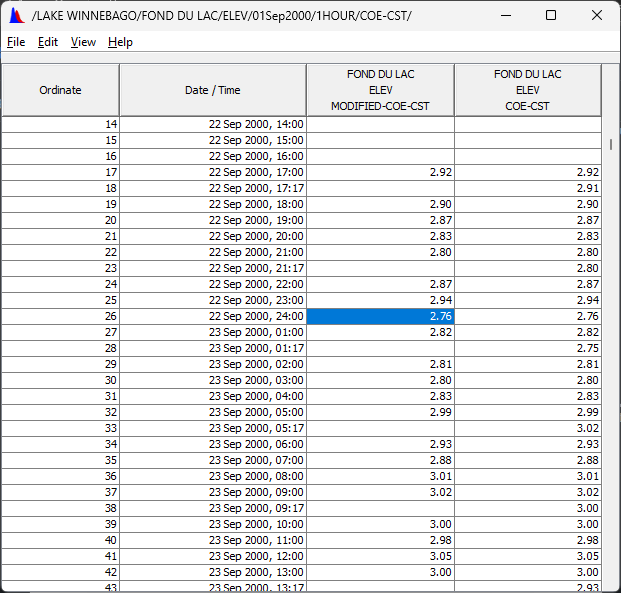Select MODIFIED value 2.94 in row 25
Image resolution: width=621 pixels, height=593 pixels.
pyautogui.click(x=380, y=300)
